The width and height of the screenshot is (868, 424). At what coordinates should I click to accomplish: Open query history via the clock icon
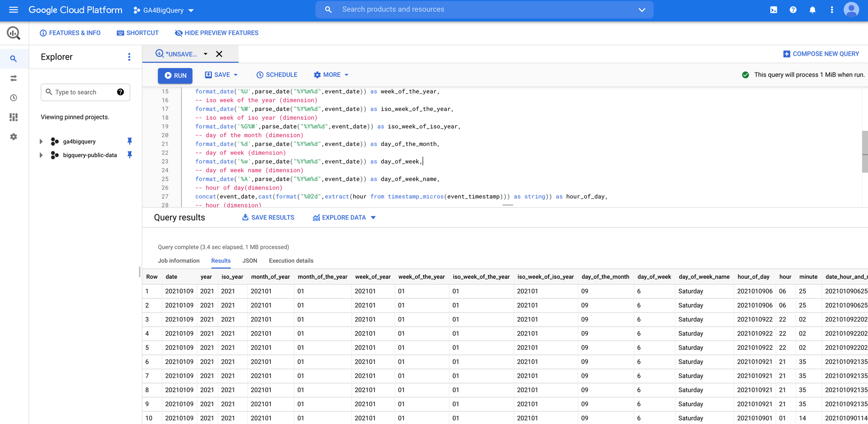[x=13, y=98]
